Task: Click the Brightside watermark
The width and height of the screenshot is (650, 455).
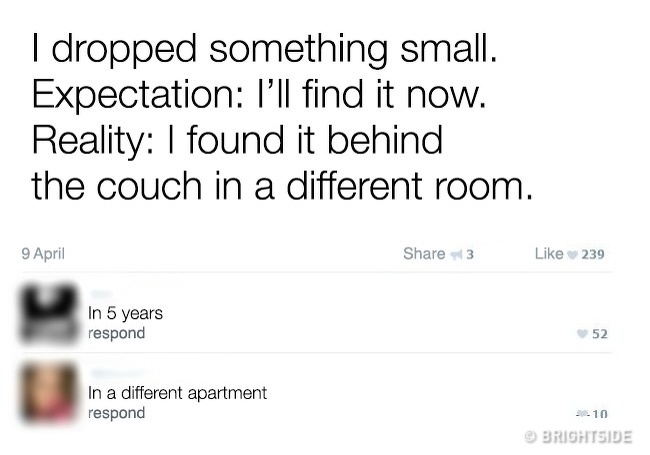Action: coord(578,437)
